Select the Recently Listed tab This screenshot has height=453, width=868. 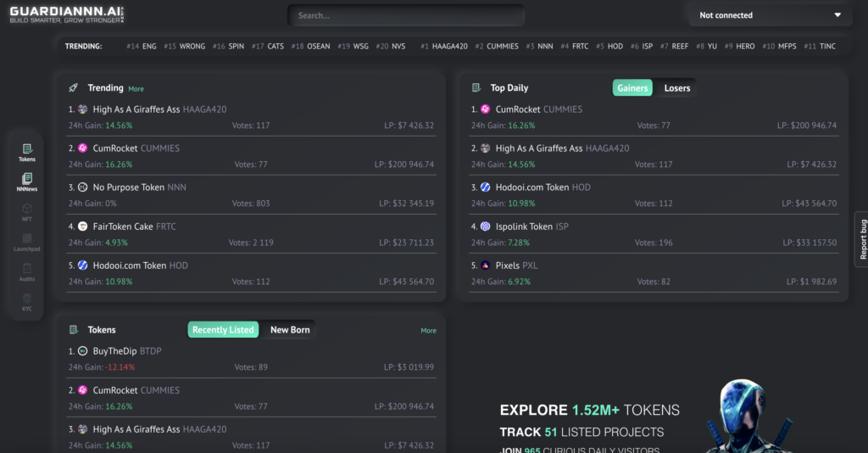223,330
